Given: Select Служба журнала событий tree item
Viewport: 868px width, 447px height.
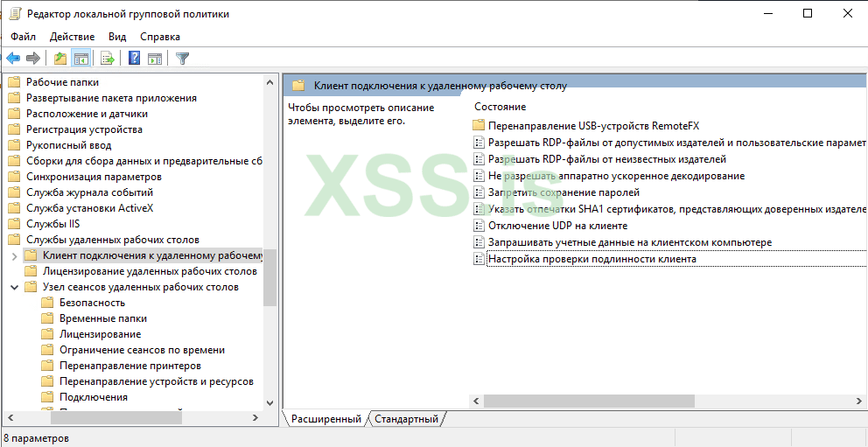Looking at the screenshot, I should 89,192.
